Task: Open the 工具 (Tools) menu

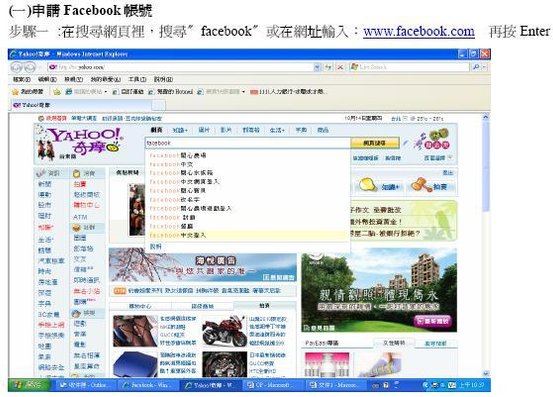Action: [137, 79]
